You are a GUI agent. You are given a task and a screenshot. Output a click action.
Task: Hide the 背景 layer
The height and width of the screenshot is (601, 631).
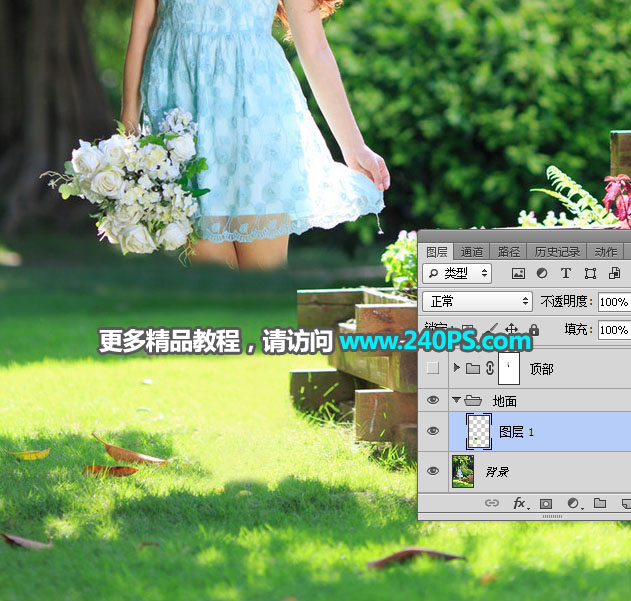[x=433, y=471]
